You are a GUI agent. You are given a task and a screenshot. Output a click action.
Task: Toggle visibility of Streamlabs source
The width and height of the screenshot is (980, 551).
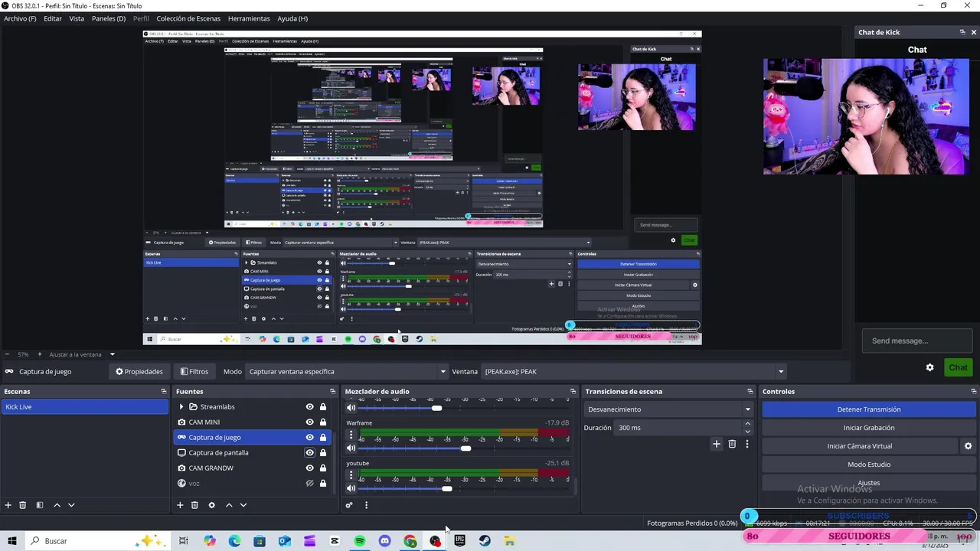click(x=309, y=407)
